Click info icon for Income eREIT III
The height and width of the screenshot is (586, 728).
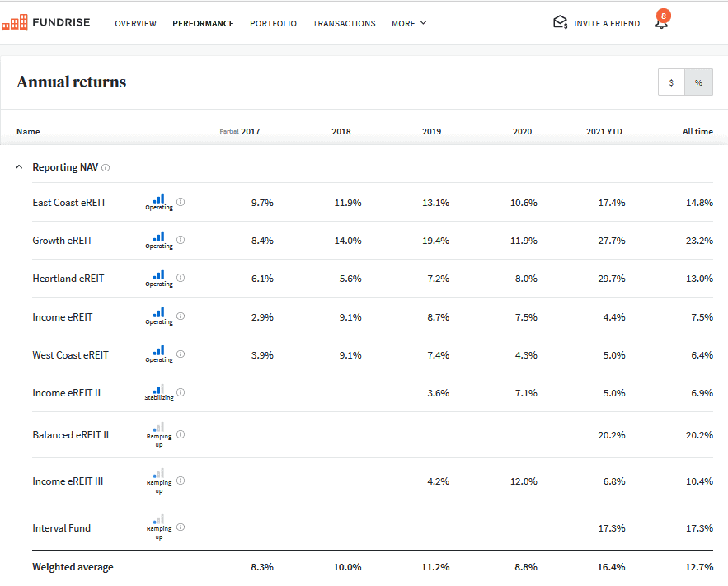(181, 481)
